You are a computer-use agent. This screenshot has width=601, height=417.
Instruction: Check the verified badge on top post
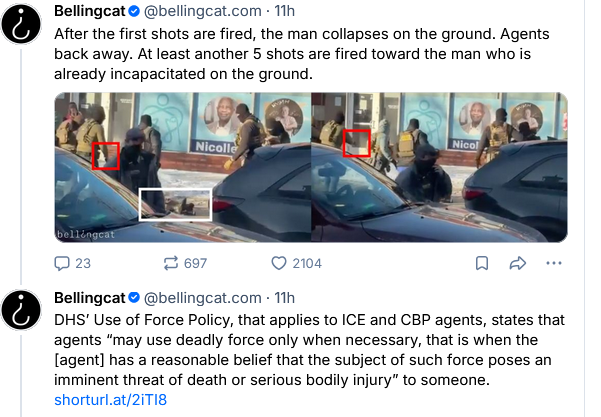point(134,11)
